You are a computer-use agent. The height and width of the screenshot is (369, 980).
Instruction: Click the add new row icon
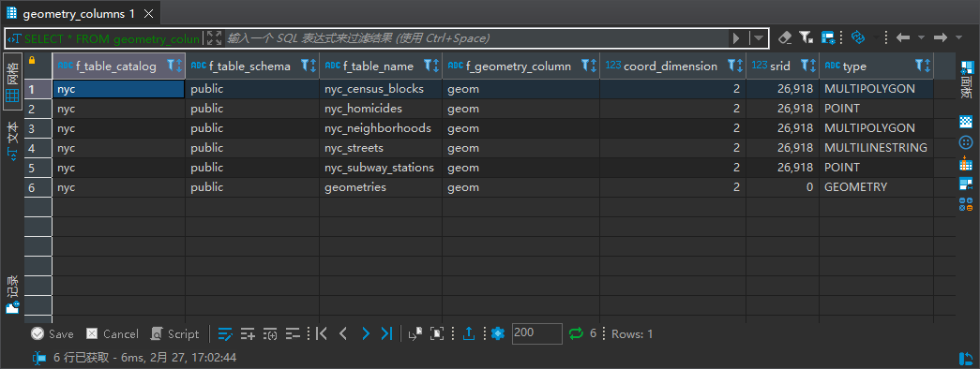[248, 334]
